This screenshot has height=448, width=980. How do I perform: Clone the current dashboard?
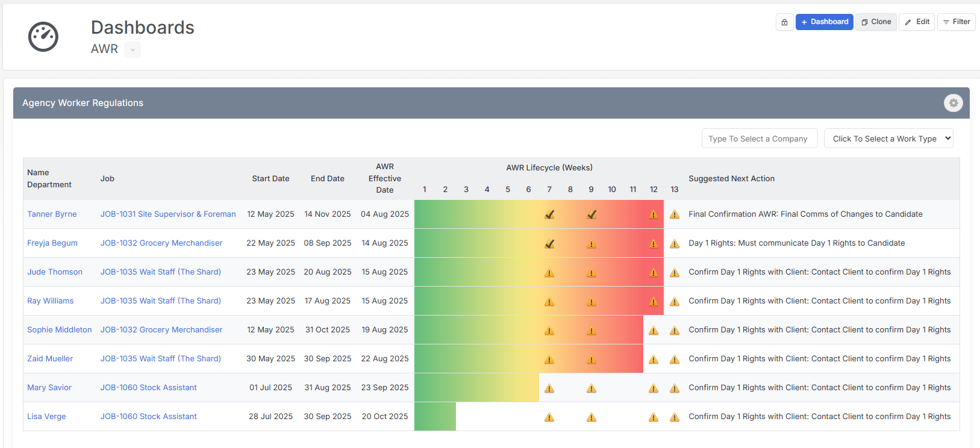(x=876, y=22)
